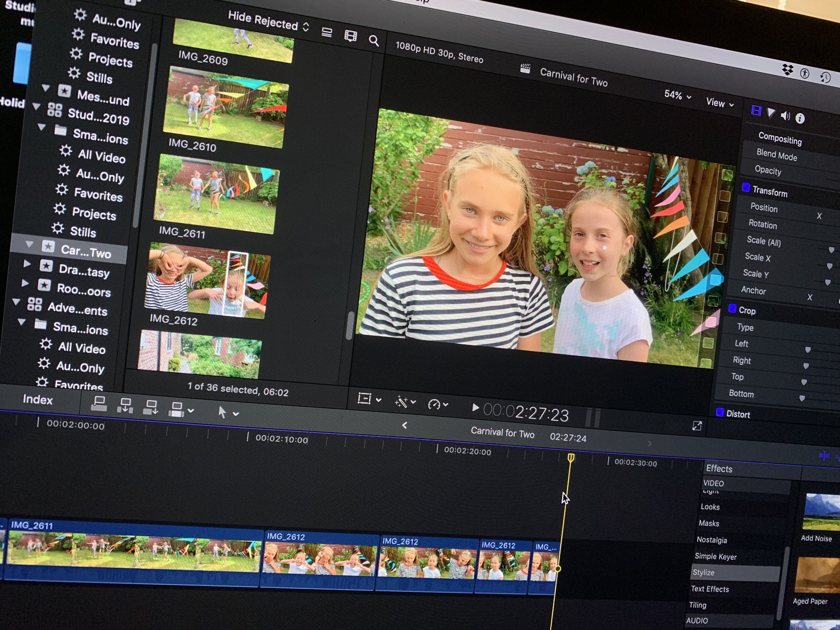Select Masks effects category
840x630 pixels.
(x=709, y=523)
